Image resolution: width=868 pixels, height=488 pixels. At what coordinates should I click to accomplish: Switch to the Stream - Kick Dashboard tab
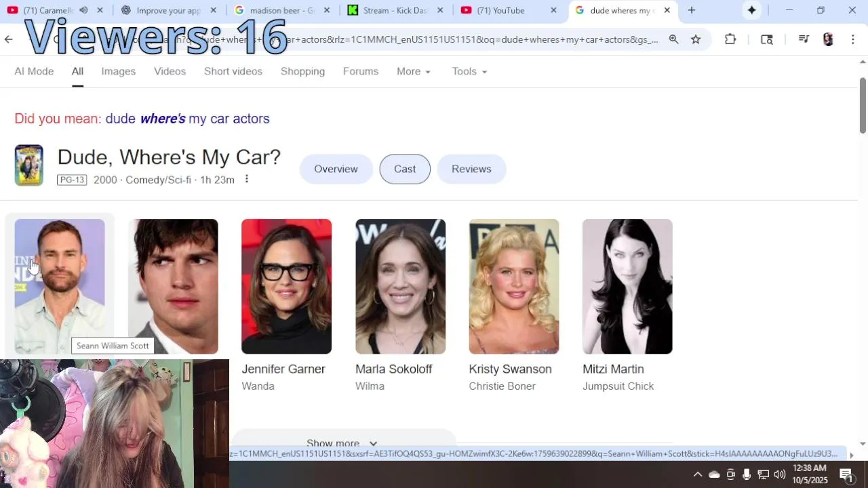pyautogui.click(x=395, y=10)
